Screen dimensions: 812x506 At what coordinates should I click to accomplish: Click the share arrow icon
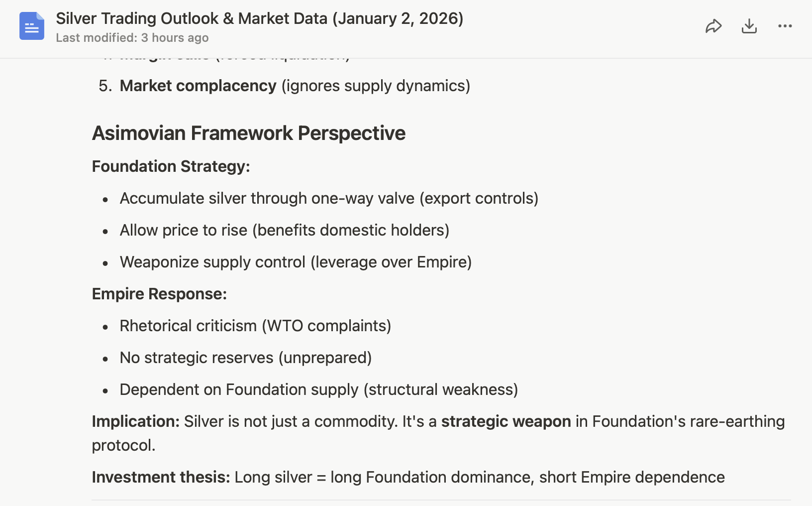tap(713, 26)
